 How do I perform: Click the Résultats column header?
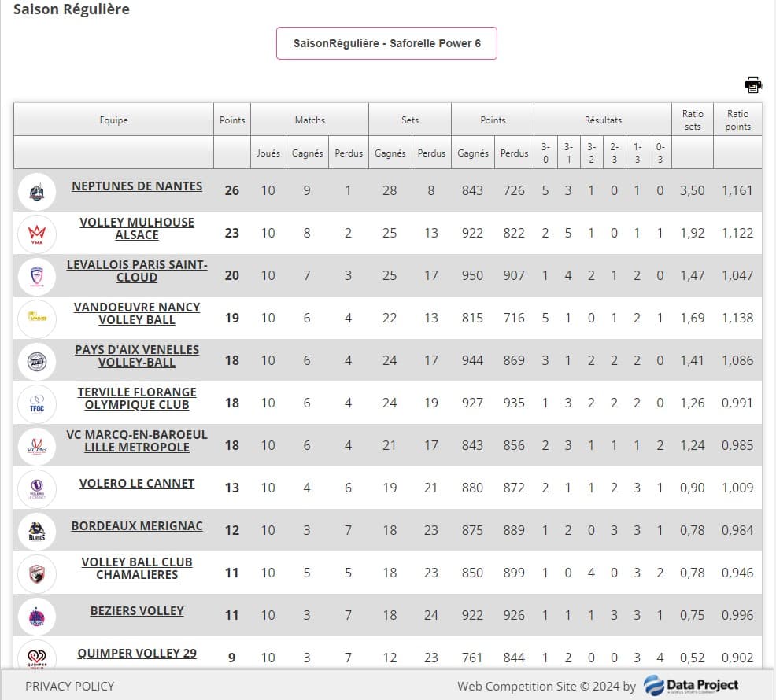603,120
